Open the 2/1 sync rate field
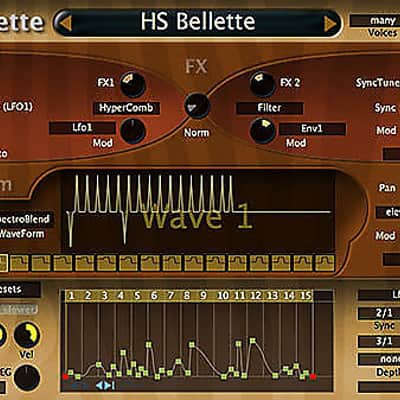400x400 pixels. pos(379,313)
